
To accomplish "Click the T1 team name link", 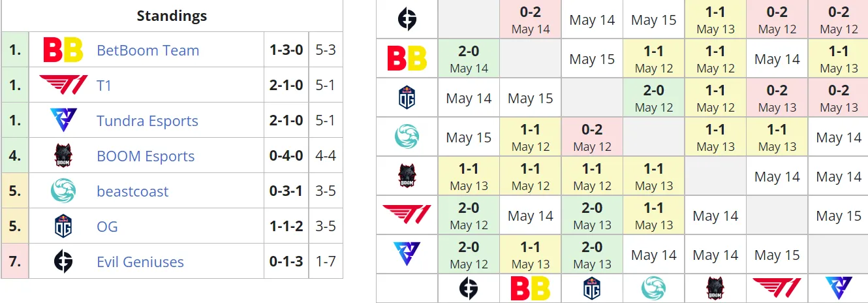I will point(104,86).
